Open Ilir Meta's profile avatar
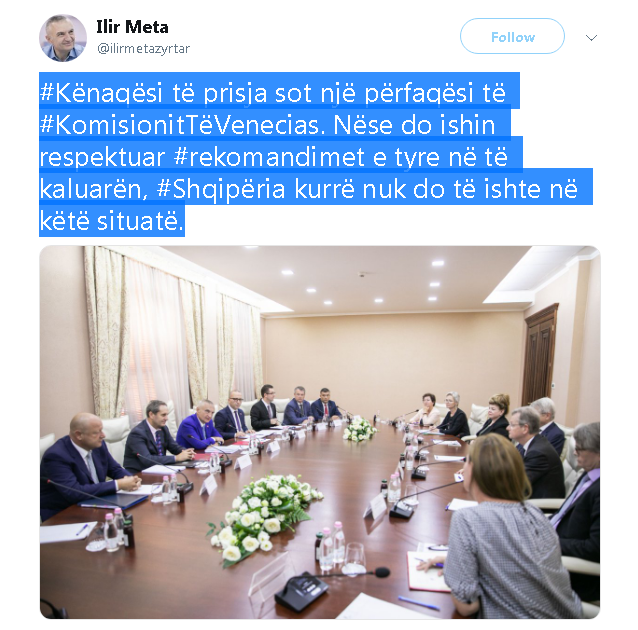 63,38
